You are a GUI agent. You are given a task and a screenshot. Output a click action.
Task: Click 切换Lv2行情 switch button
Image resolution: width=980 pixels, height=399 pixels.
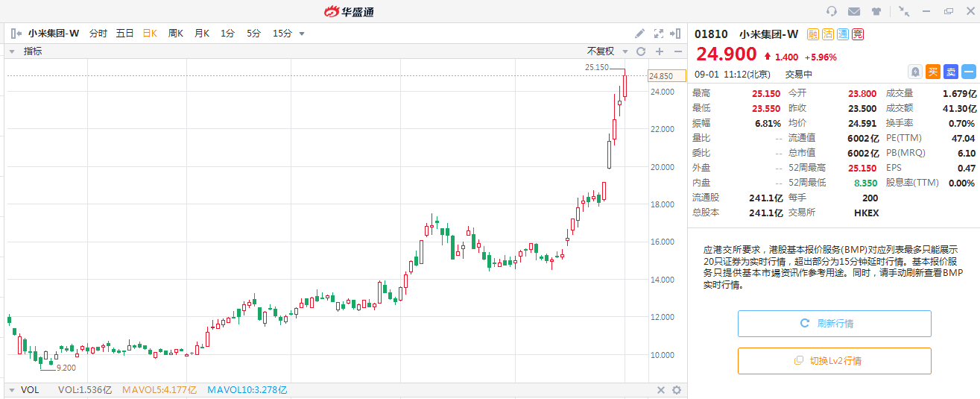pyautogui.click(x=835, y=361)
